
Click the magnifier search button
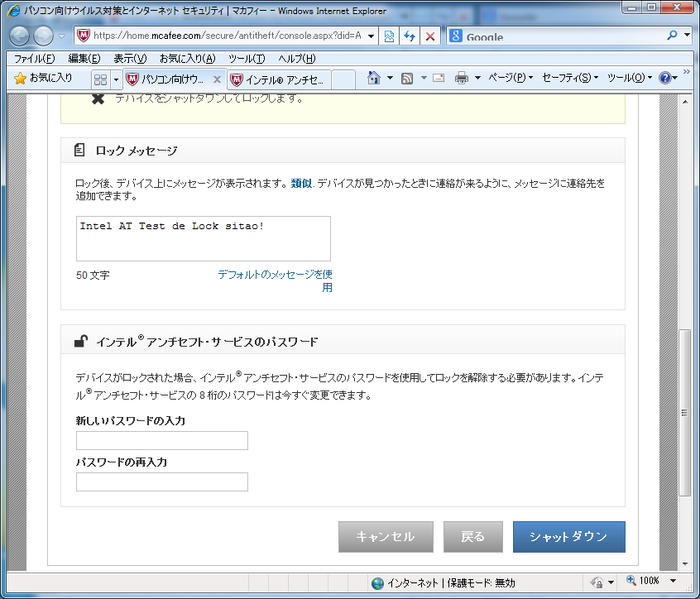click(672, 35)
